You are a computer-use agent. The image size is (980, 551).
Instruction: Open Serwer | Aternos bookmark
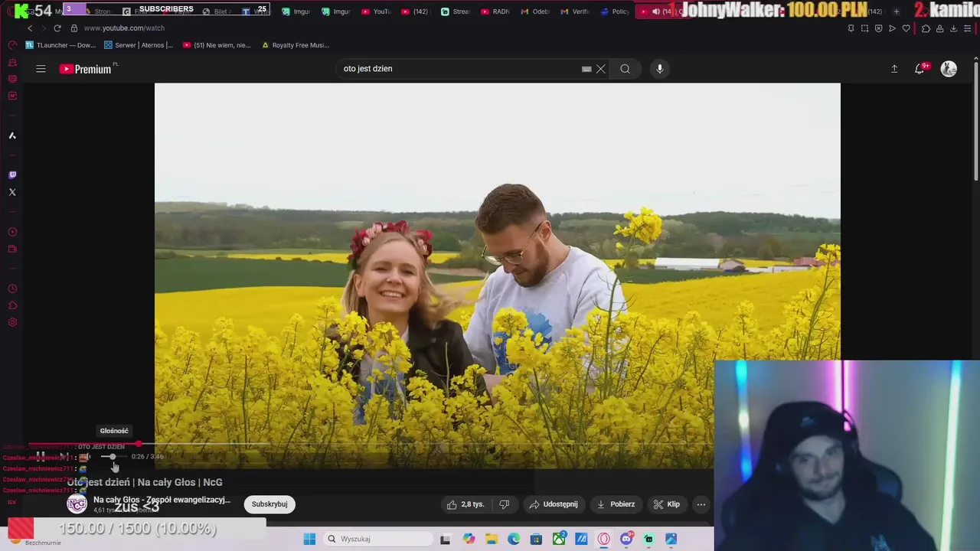pyautogui.click(x=139, y=45)
